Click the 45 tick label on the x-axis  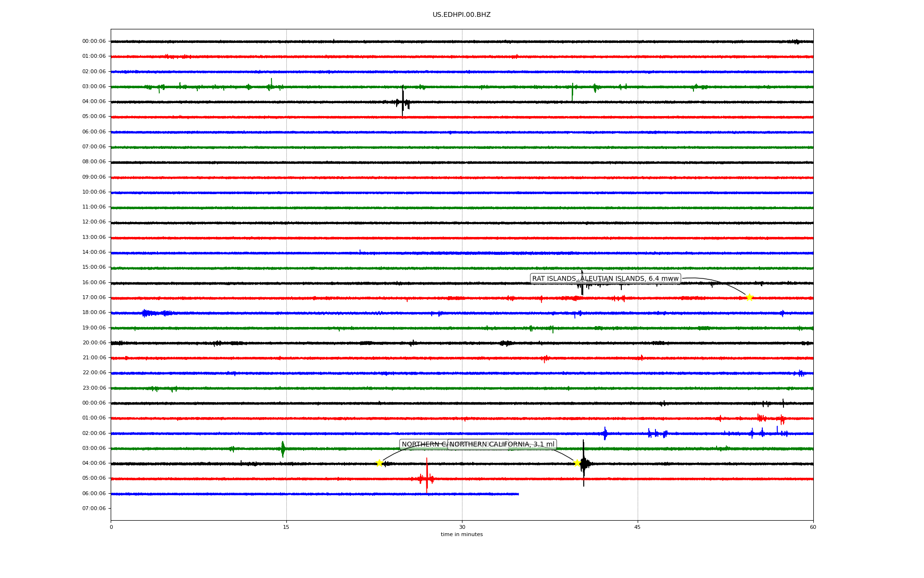coord(637,527)
